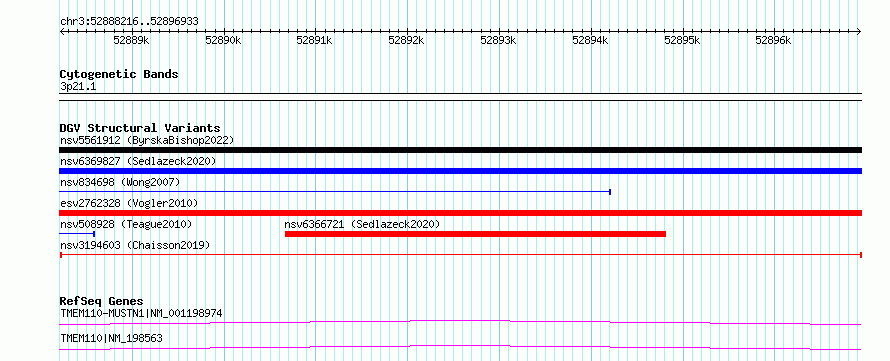This screenshot has height=361, width=890.
Task: Click the 52894k ruler tick label
Action: pyautogui.click(x=591, y=40)
